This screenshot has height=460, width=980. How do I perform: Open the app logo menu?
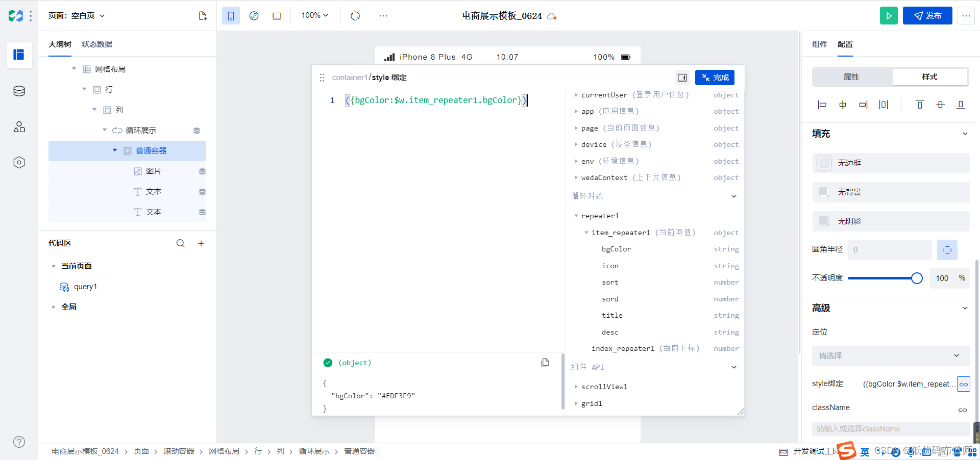(16, 16)
